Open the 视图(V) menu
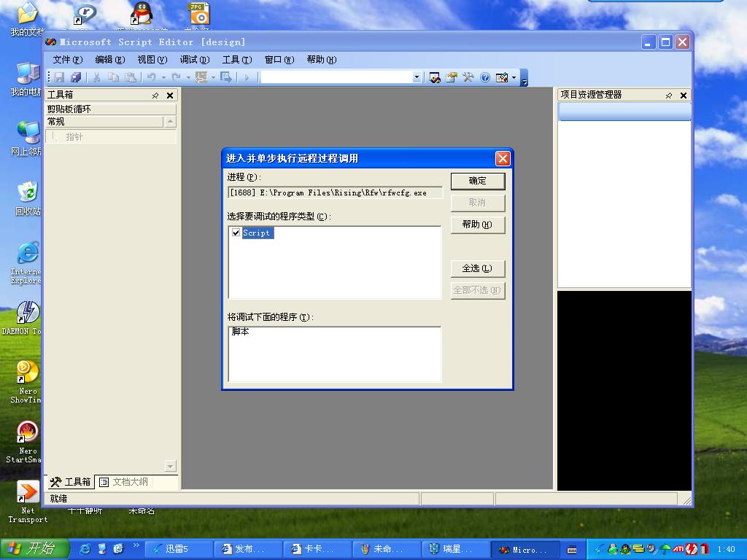The image size is (747, 560). click(152, 60)
